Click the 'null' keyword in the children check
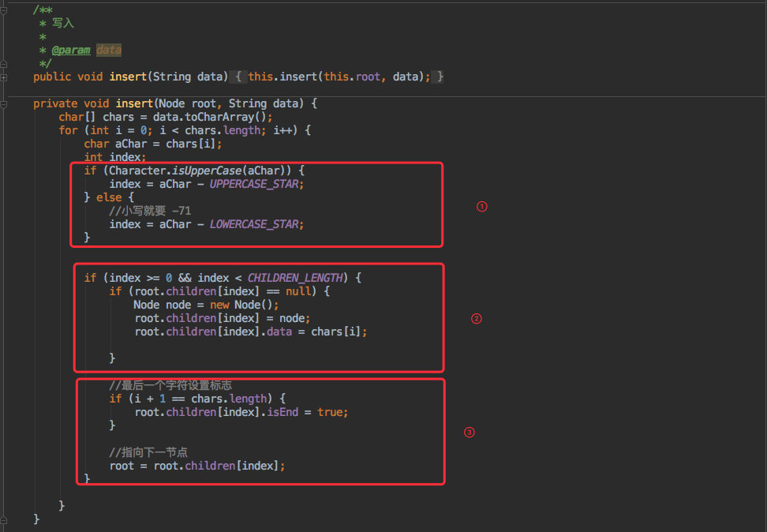This screenshot has height=532, width=767. pyautogui.click(x=298, y=291)
